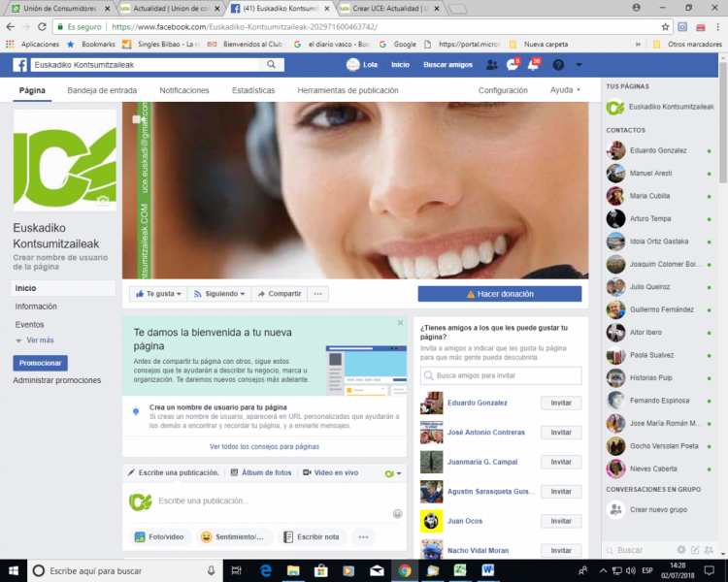This screenshot has height=582, width=728.
Task: Reload the page in Chrome
Action: (x=42, y=27)
